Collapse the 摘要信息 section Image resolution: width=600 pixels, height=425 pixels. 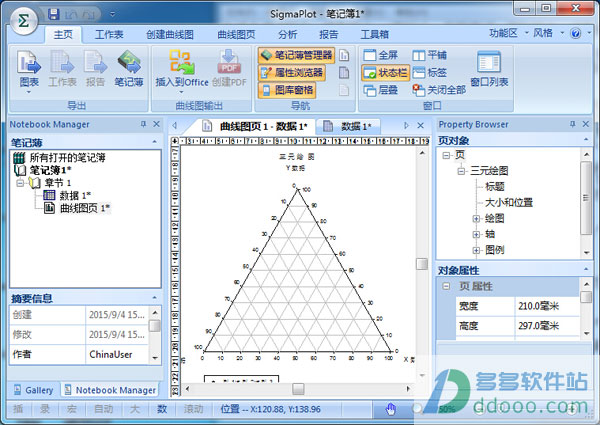point(155,298)
